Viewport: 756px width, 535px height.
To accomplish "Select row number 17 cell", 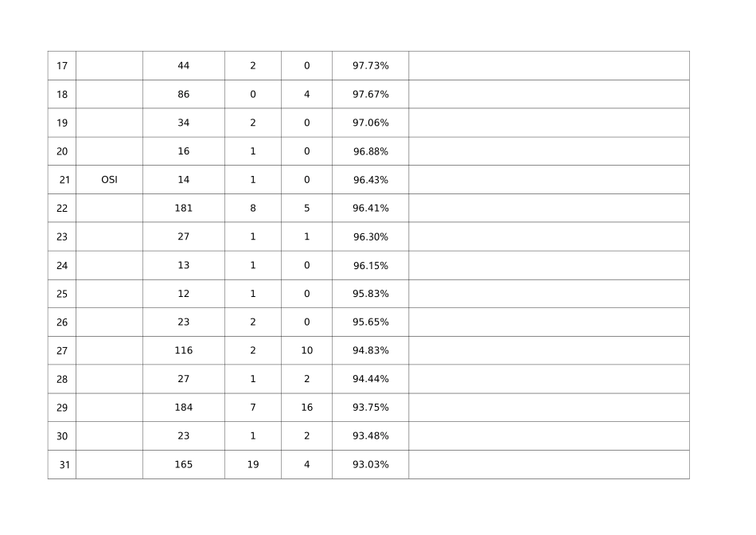I will tap(62, 66).
